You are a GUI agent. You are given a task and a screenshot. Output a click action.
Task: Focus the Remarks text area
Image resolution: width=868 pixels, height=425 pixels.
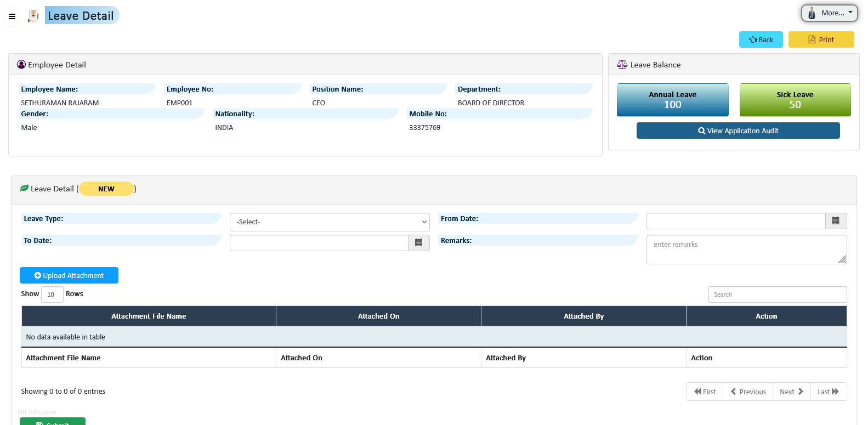click(x=746, y=250)
